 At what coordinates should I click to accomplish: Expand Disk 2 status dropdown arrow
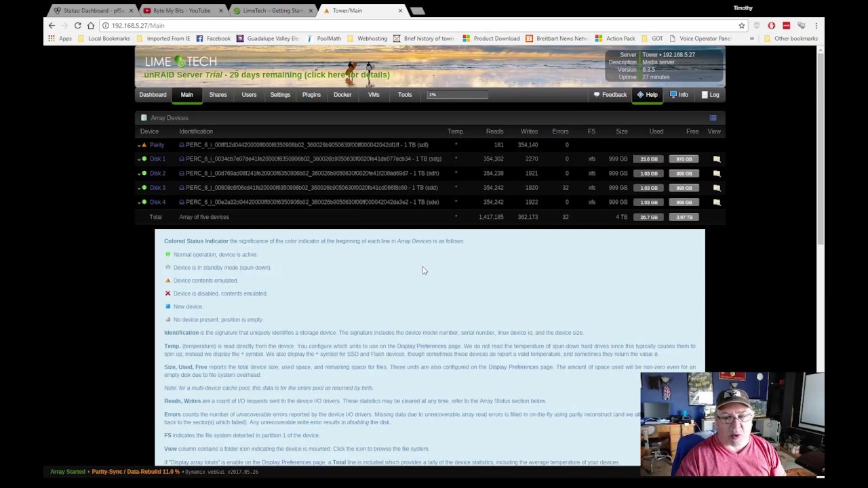point(139,174)
